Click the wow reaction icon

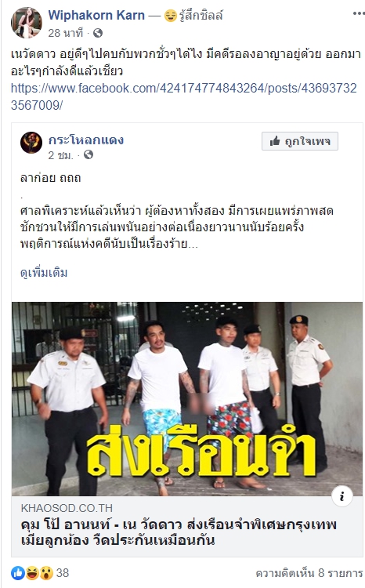pos(46,573)
